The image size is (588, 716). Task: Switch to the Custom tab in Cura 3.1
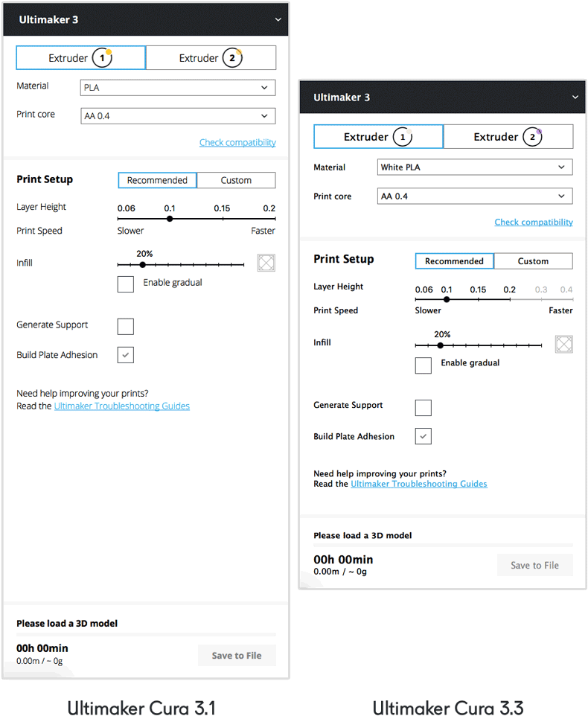(236, 180)
